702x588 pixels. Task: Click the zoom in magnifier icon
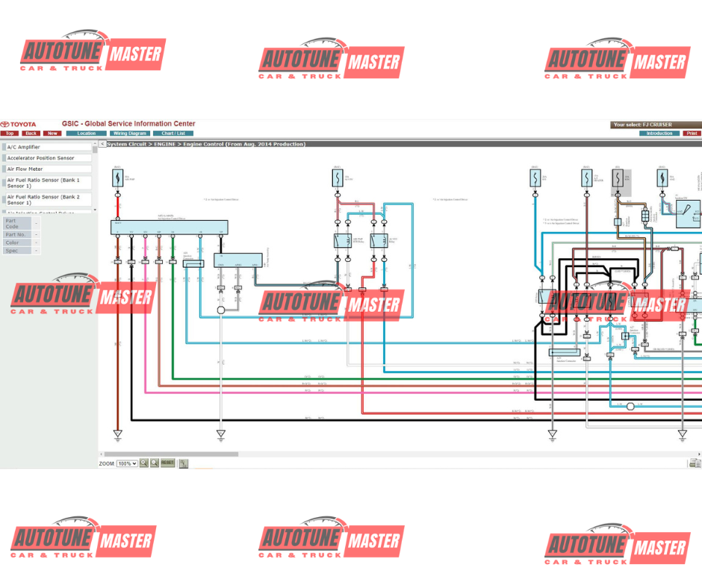[x=144, y=463]
